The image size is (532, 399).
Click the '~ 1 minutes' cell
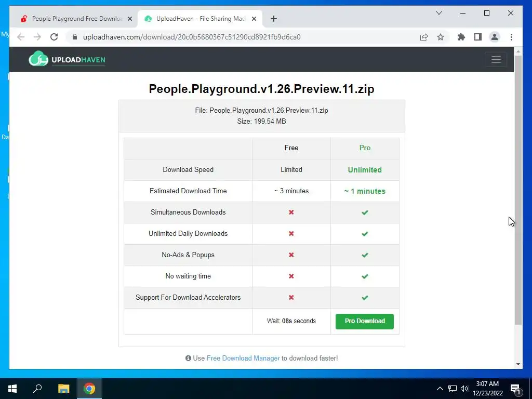point(365,191)
